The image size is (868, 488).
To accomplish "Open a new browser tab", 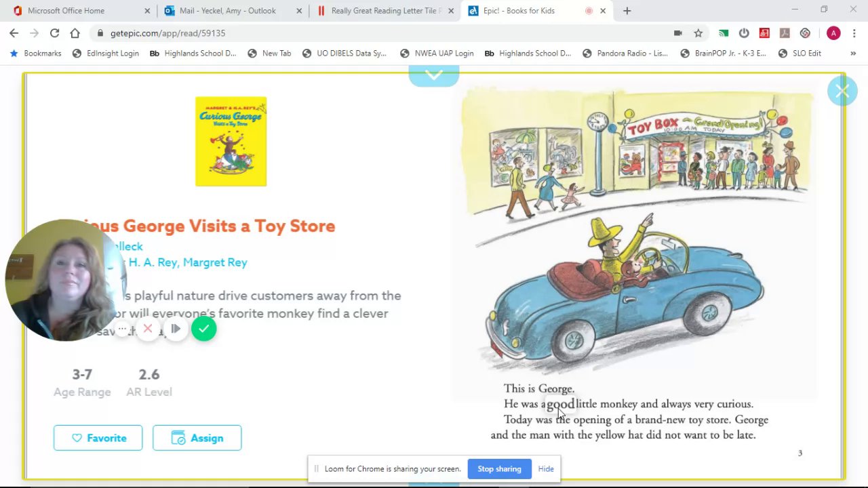I will [627, 11].
